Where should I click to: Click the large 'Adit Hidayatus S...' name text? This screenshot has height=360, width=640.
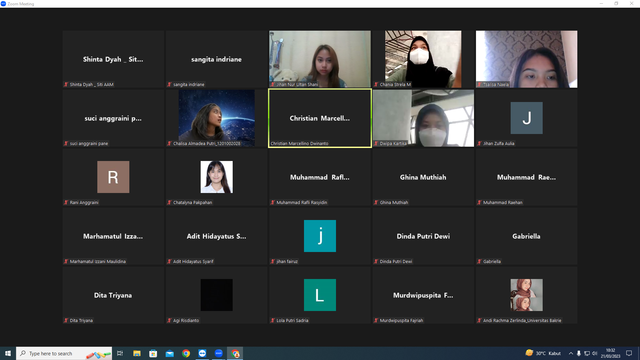click(x=216, y=236)
